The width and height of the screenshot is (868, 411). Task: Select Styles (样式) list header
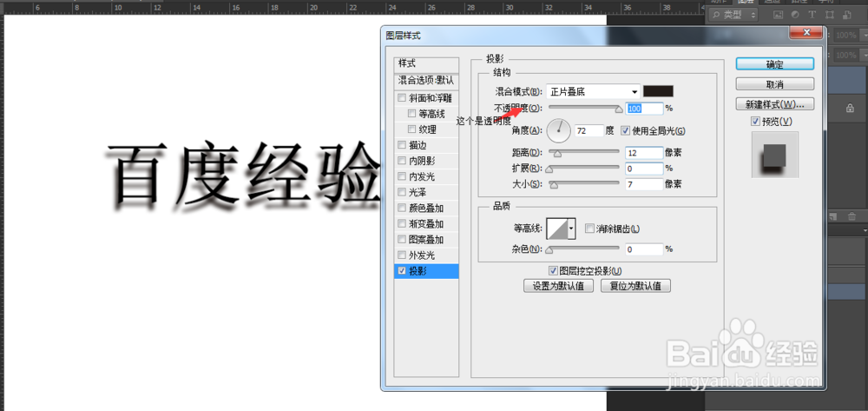(426, 63)
